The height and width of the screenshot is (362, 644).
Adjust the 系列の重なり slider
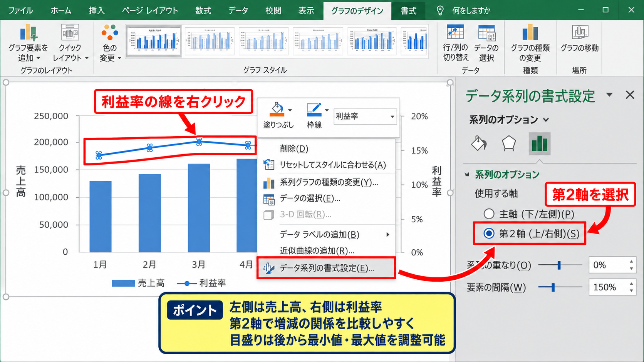point(559,265)
